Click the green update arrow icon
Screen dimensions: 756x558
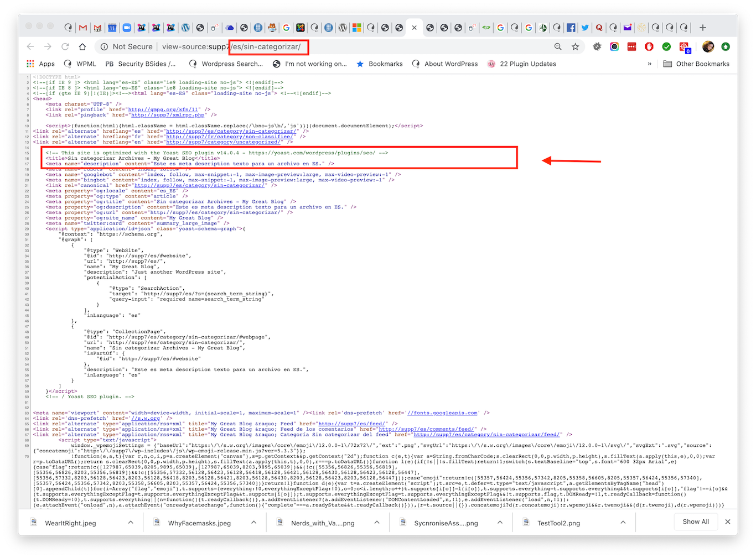coord(726,47)
